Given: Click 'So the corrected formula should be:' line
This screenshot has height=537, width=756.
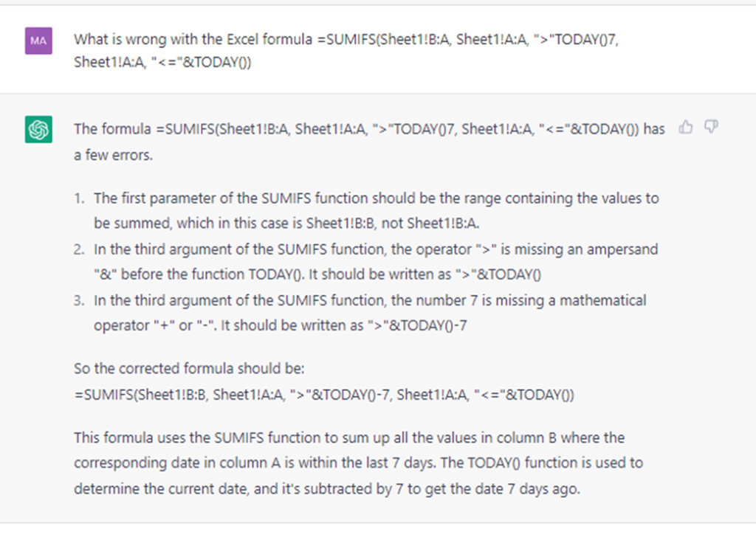Looking at the screenshot, I should click(x=189, y=369).
